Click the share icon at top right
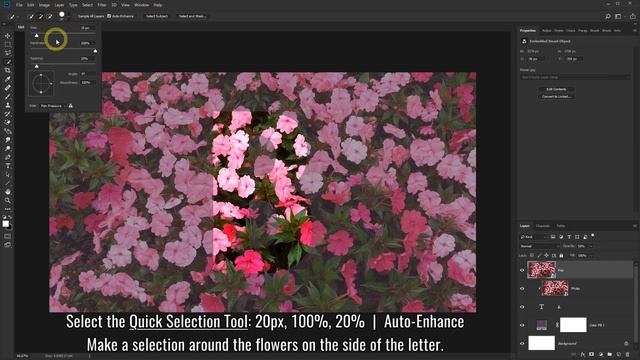Image resolution: width=640 pixels, height=360 pixels. 632,16
